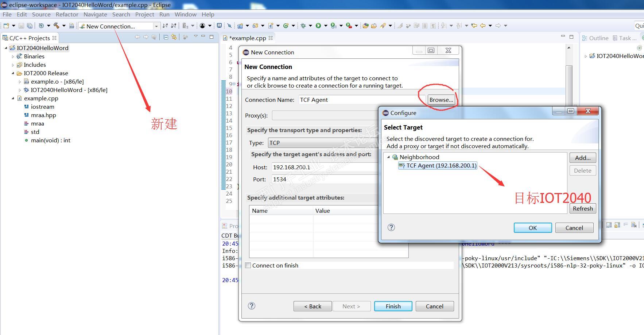This screenshot has height=335, width=644.
Task: Click the profile user icon in toolbar
Action: pos(202,26)
